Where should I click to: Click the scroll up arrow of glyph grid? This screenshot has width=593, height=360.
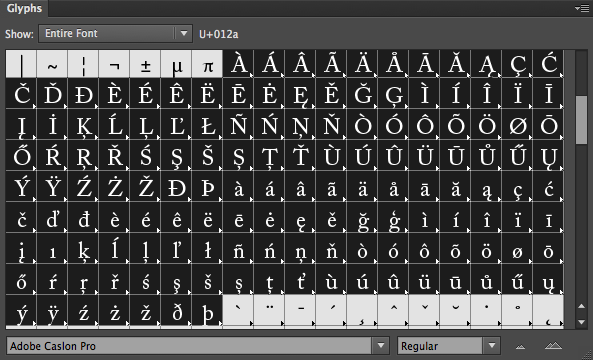click(581, 306)
